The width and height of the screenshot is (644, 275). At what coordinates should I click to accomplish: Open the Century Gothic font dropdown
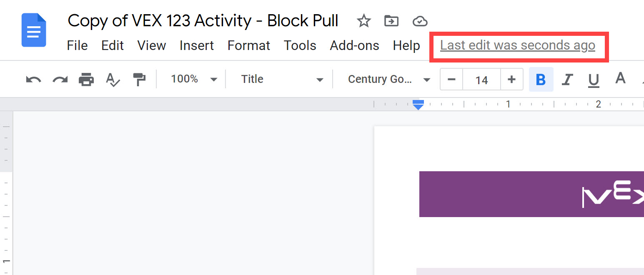[388, 79]
